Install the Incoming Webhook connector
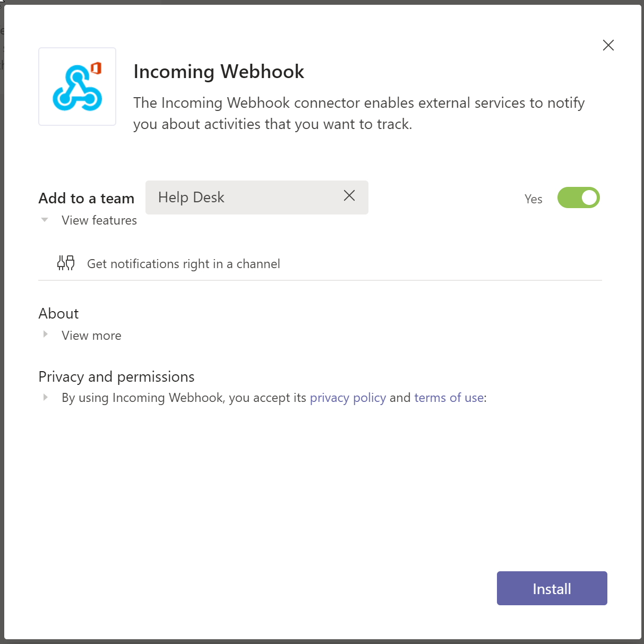The image size is (644, 644). click(x=552, y=588)
